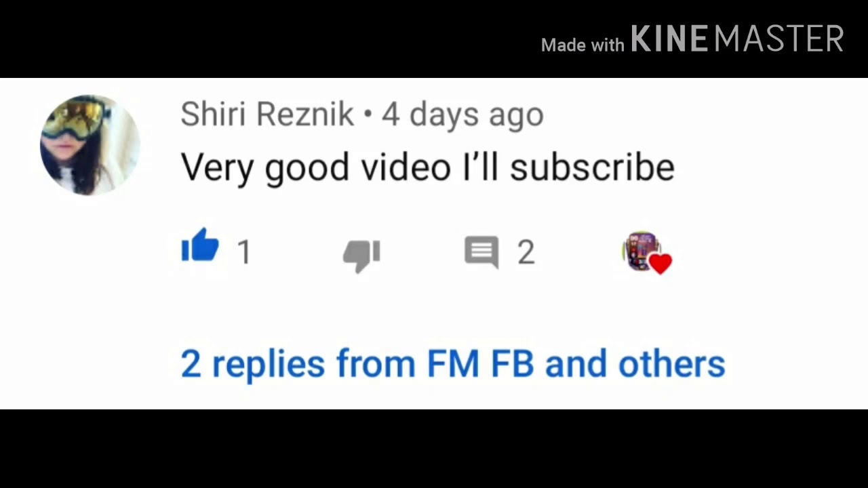
Task: Click the '4 days ago' timestamp
Action: 462,115
